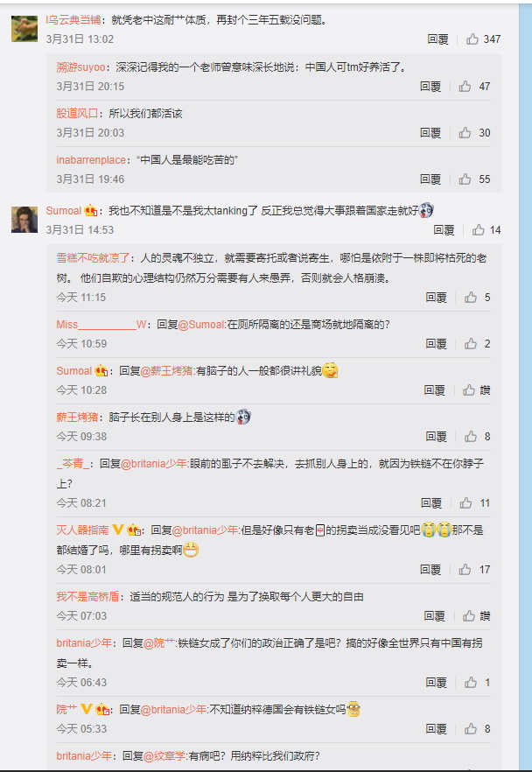Screen dimensions: 532x772
Task: Click the blue scrollbar strip at right edge
Action: [x=526, y=386]
